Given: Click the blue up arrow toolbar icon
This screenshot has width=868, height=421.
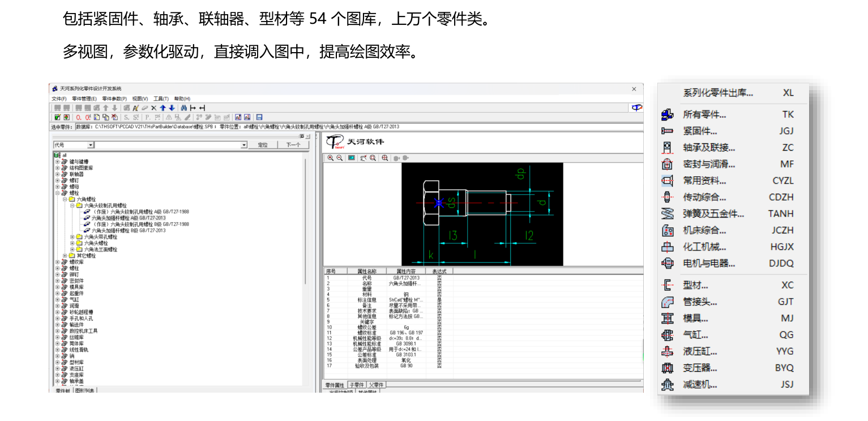Looking at the screenshot, I should [x=163, y=108].
